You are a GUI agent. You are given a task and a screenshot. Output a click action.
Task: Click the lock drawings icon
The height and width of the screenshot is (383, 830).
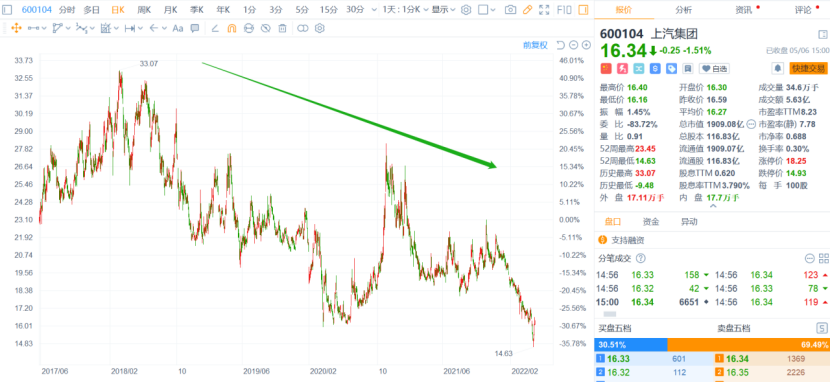pos(249,29)
